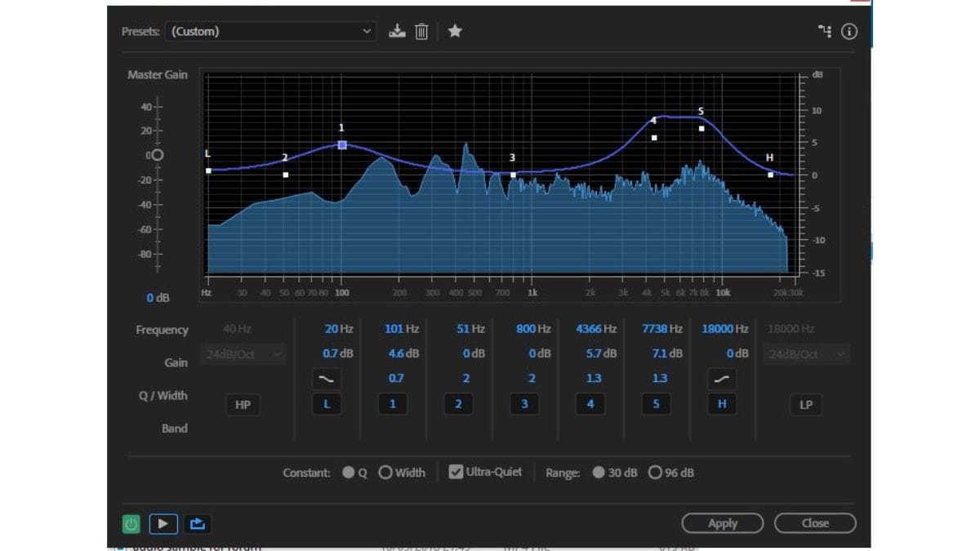This screenshot has width=980, height=551.
Task: Click the Close button
Action: click(815, 523)
